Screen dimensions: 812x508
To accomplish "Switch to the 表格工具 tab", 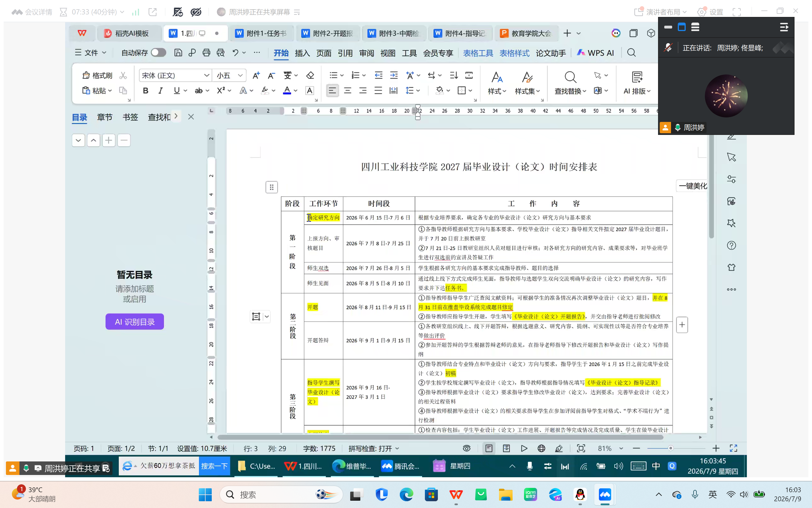I will [478, 53].
